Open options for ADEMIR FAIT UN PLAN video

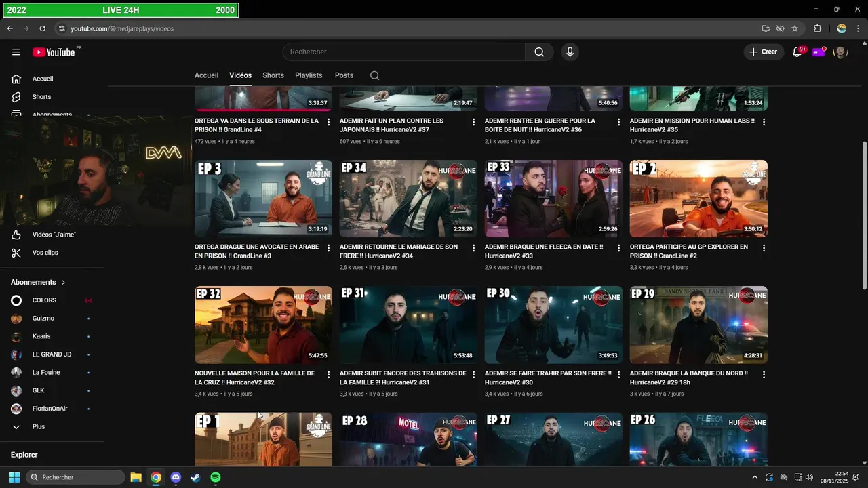(474, 122)
